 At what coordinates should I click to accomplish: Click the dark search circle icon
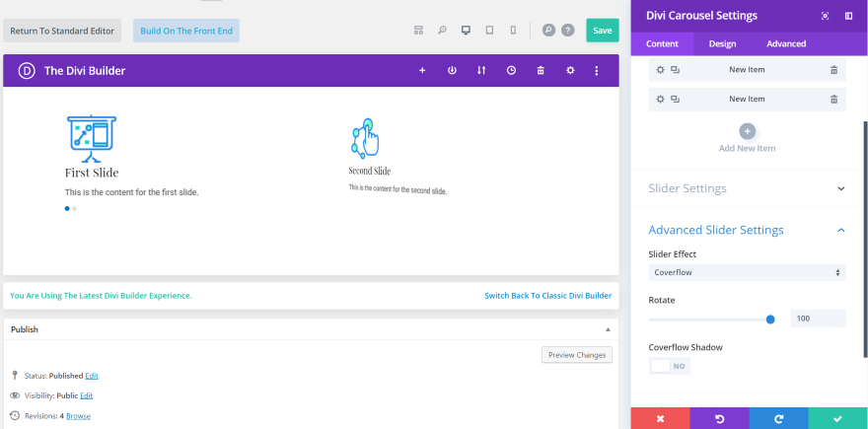pos(548,31)
